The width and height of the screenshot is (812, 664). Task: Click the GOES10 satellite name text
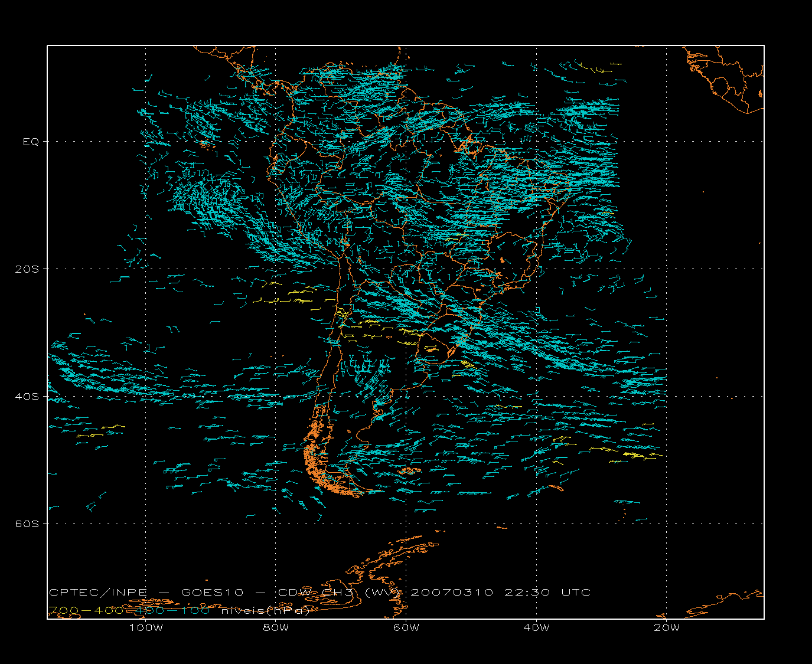(x=211, y=593)
